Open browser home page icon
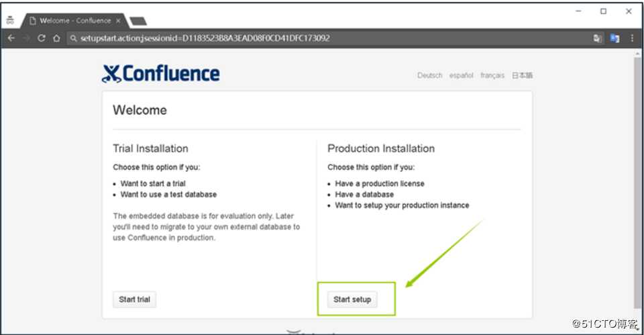 coord(56,38)
